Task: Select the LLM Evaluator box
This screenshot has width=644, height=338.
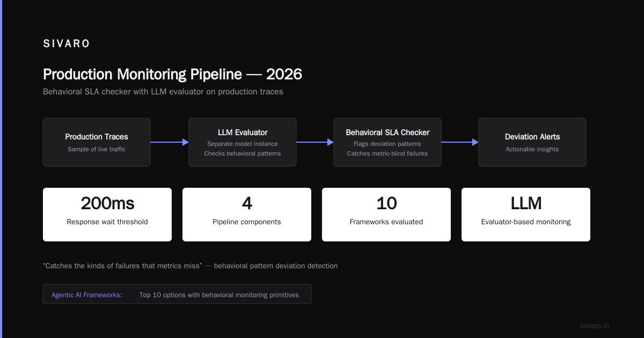Action: pos(243,142)
